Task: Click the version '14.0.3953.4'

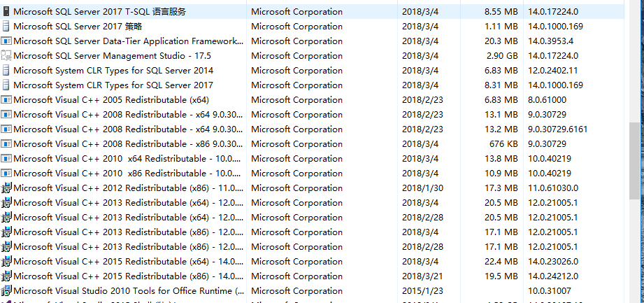Action: pos(551,41)
